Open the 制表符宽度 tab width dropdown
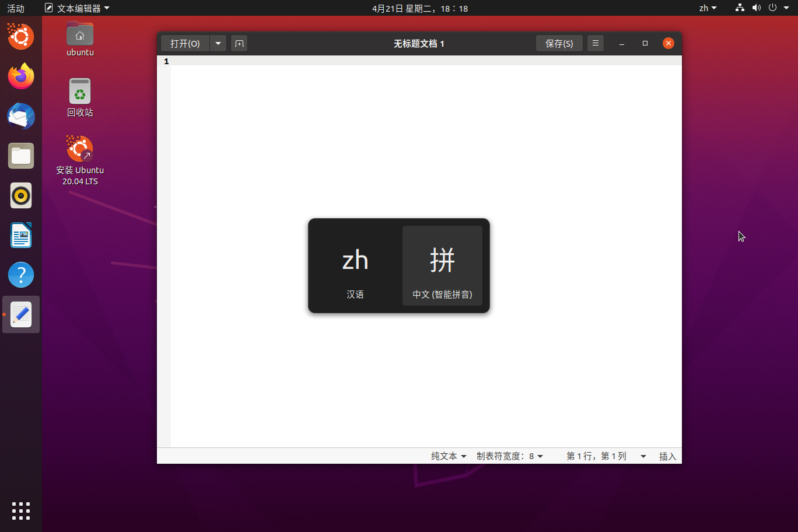The image size is (798, 532). pyautogui.click(x=509, y=456)
